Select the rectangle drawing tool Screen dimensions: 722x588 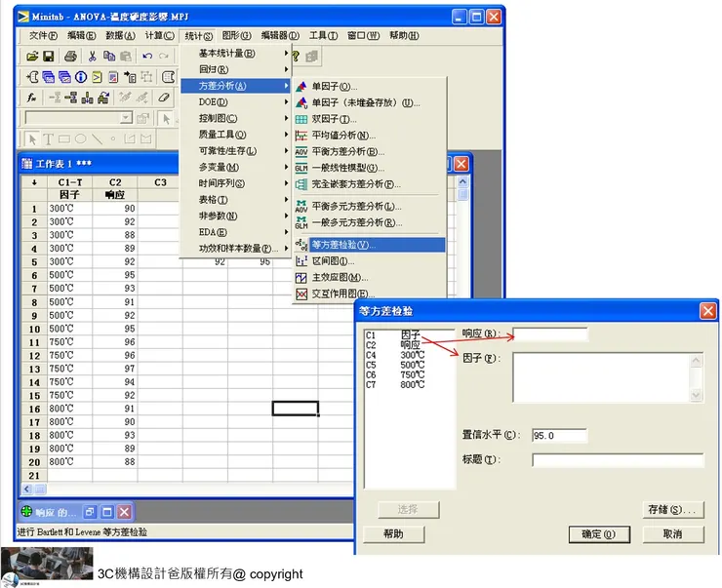coord(64,138)
